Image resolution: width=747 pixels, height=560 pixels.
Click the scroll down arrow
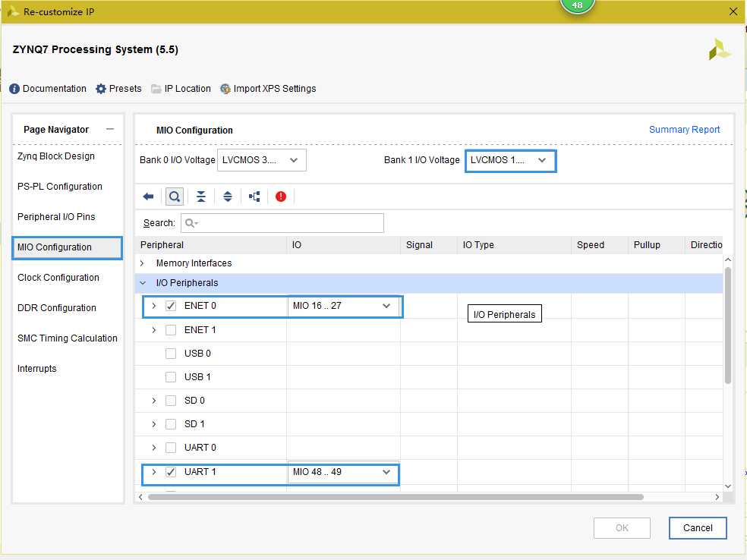727,486
